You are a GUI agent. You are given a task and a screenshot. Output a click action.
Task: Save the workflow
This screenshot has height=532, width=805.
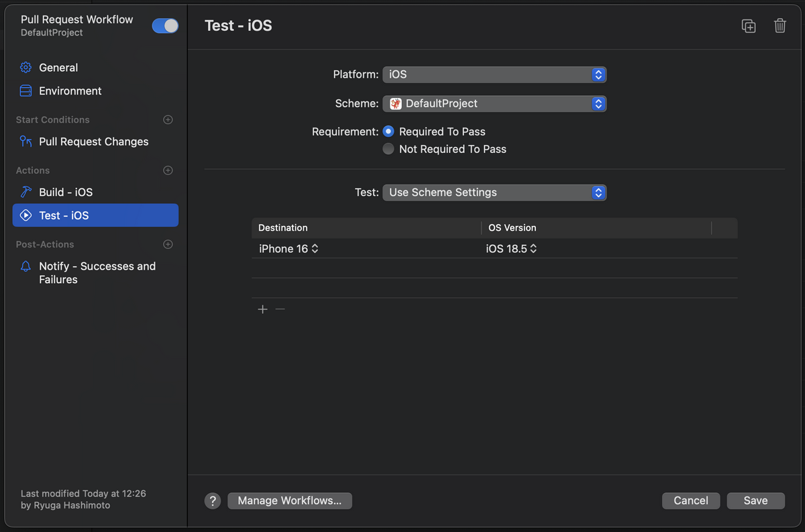(x=755, y=500)
